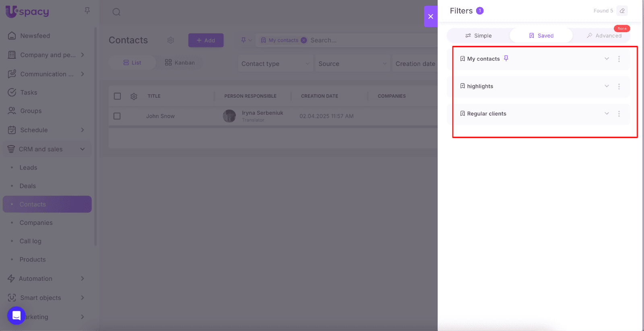The width and height of the screenshot is (644, 331).
Task: Open the global search magnifier icon
Action: pos(116,12)
